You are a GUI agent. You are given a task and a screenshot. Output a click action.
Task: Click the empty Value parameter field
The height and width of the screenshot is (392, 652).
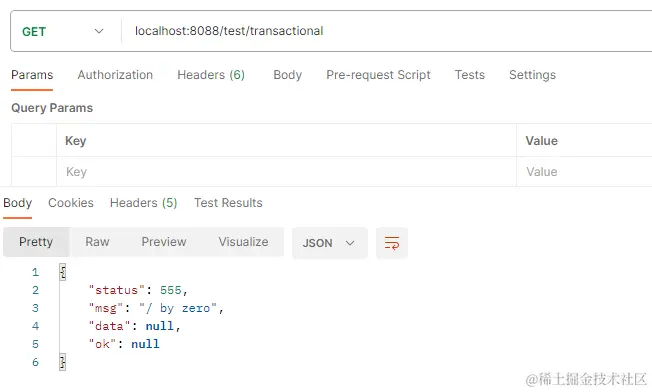(584, 172)
